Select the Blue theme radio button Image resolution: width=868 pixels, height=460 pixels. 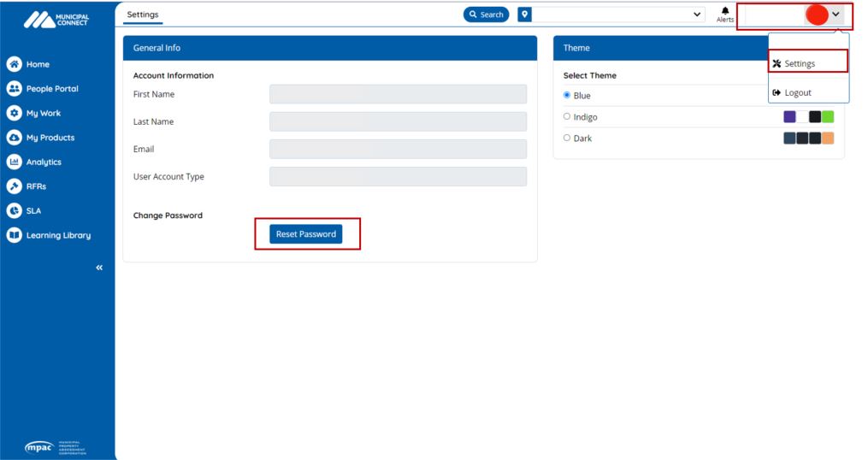567,95
